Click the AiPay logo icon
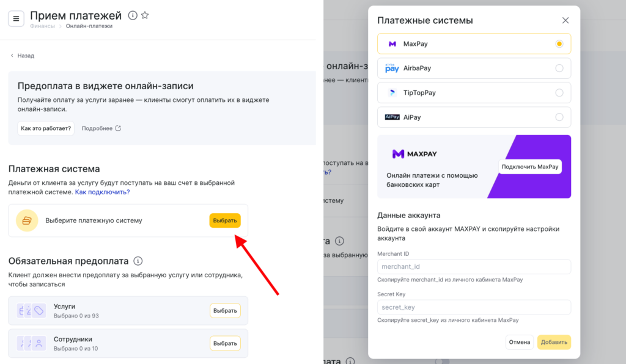Viewport: 626px width, 364px height. 392,117
